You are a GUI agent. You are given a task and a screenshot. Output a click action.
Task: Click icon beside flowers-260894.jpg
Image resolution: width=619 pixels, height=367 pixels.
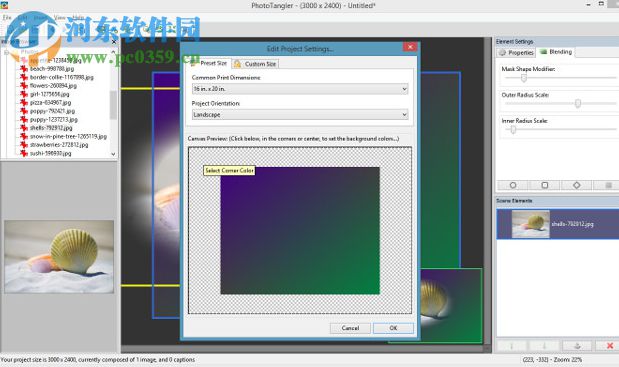(24, 86)
